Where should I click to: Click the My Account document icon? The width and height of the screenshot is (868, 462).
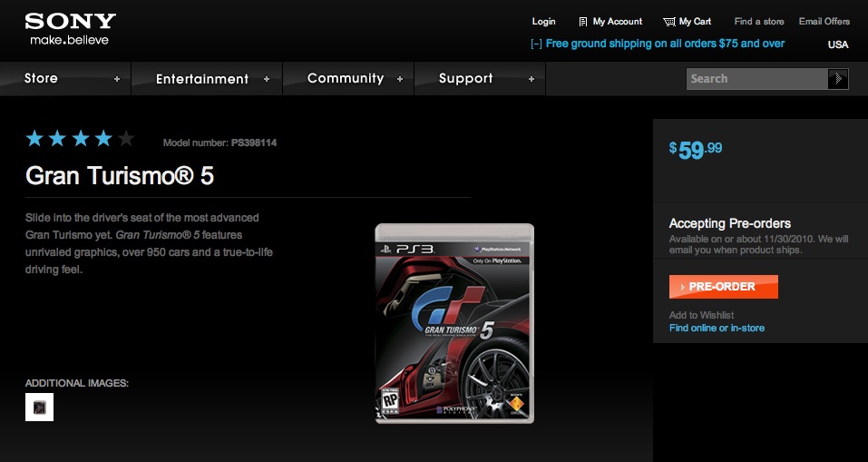tap(583, 22)
